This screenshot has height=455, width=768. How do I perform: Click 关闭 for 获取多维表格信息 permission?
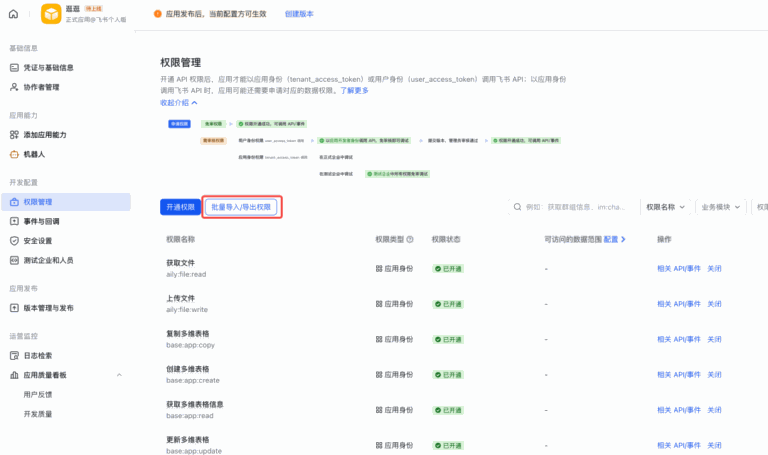[714, 410]
